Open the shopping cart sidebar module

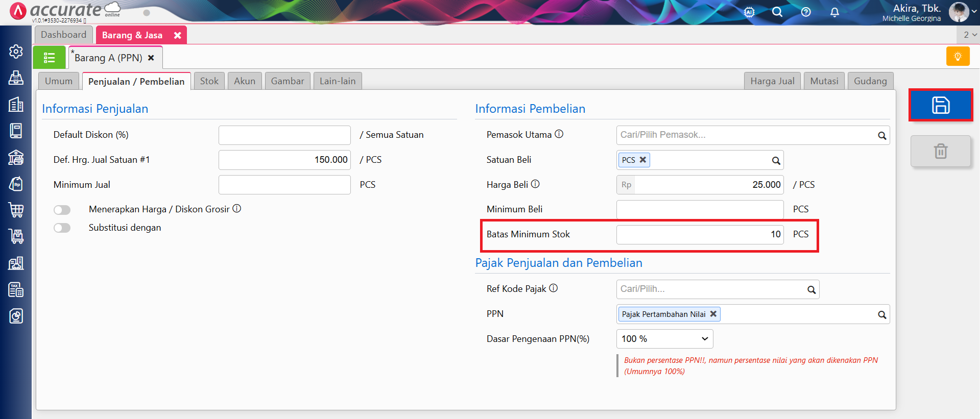[16, 210]
